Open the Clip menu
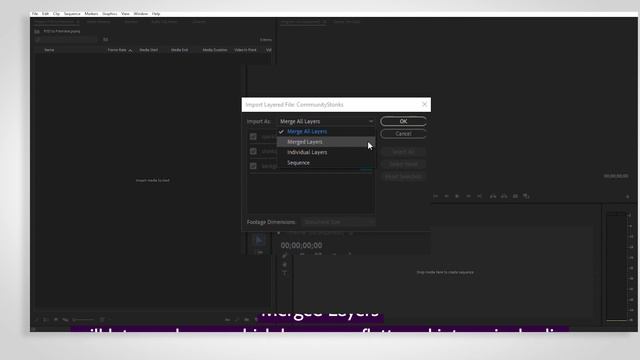This screenshot has height=360, width=640. point(56,14)
